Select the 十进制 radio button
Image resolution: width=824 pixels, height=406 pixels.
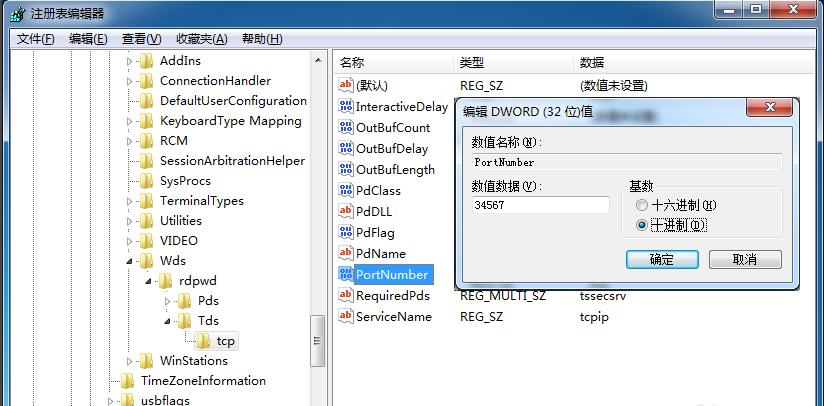pyautogui.click(x=642, y=225)
